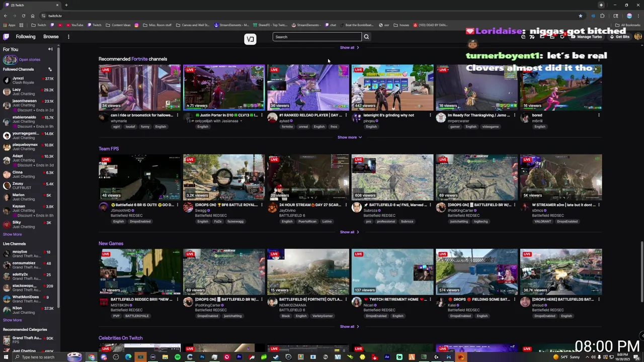
Task: Show more live channels
Action: (12, 320)
